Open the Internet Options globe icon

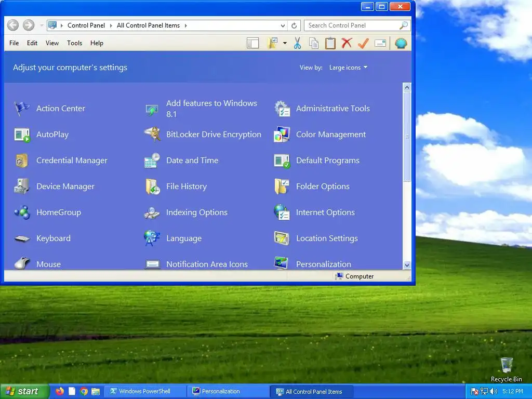point(282,212)
